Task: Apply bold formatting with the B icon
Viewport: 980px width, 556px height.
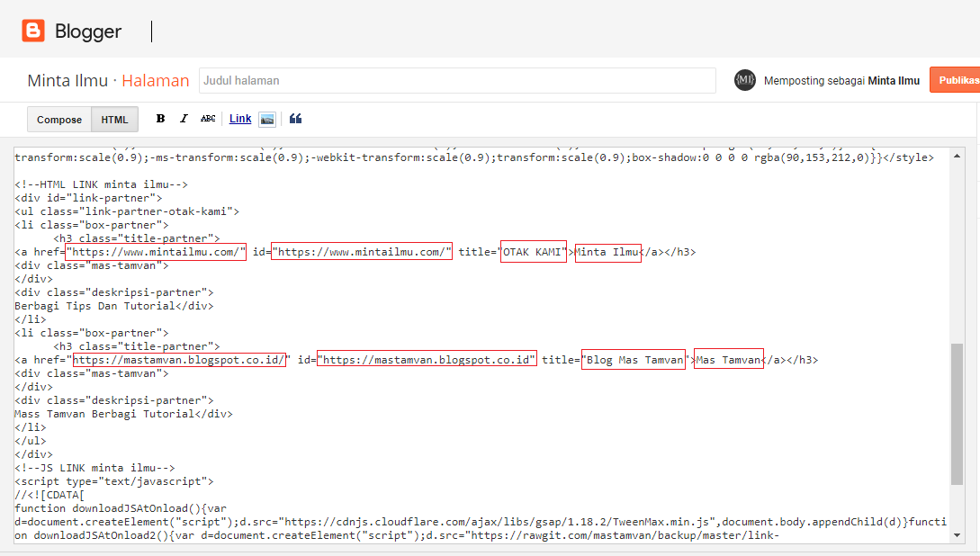Action: pyautogui.click(x=160, y=119)
